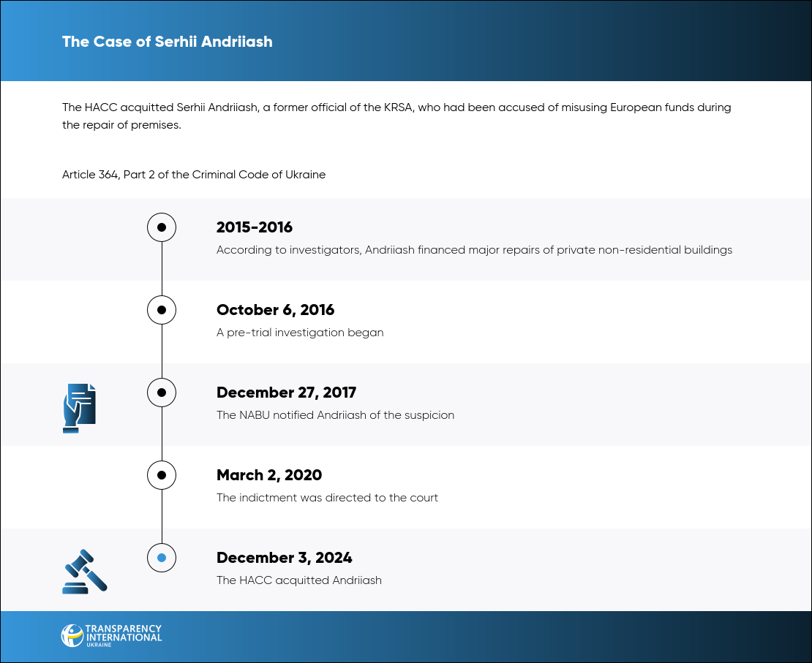The image size is (812, 663).
Task: Click the 'October 6, 2016' date heading
Action: coord(276,310)
